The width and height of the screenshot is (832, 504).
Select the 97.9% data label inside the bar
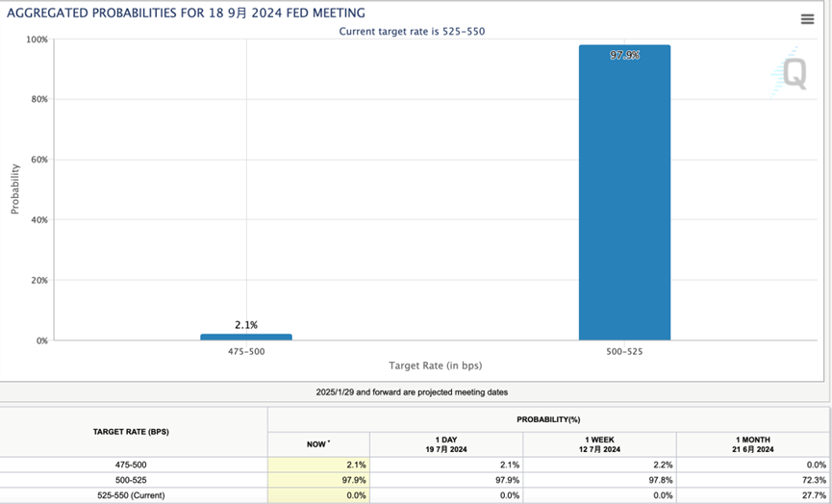click(624, 56)
